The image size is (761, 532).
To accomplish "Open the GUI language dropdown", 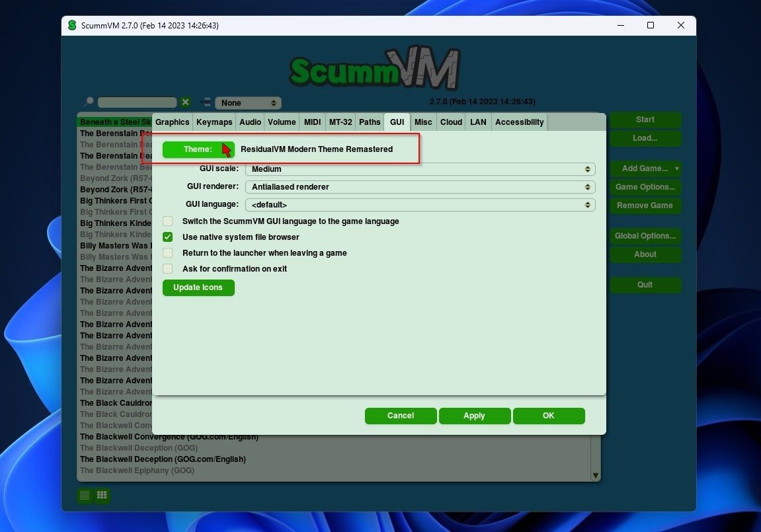I will pos(420,205).
